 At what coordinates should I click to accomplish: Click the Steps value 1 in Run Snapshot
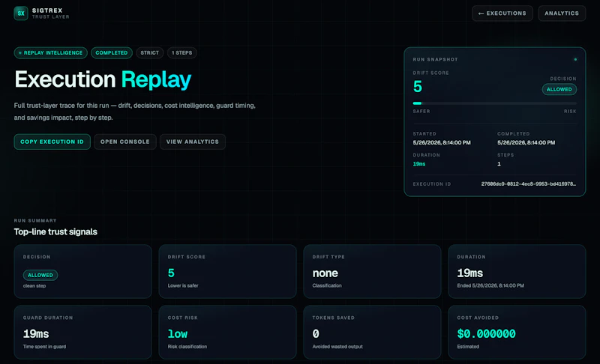tap(499, 164)
